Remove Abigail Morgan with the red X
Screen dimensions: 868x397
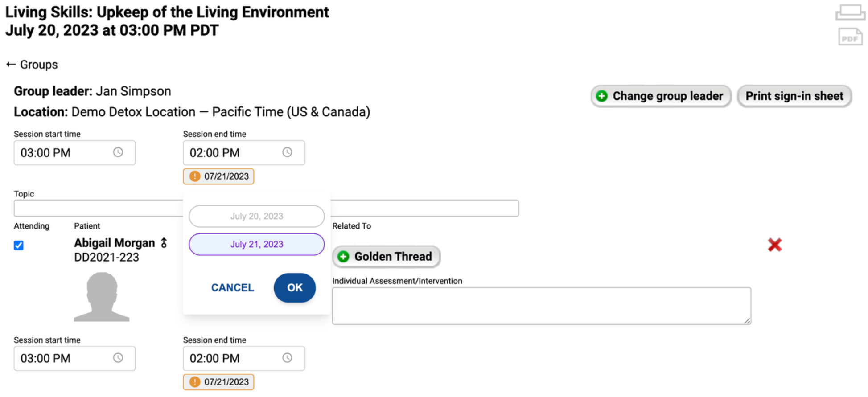tap(774, 245)
